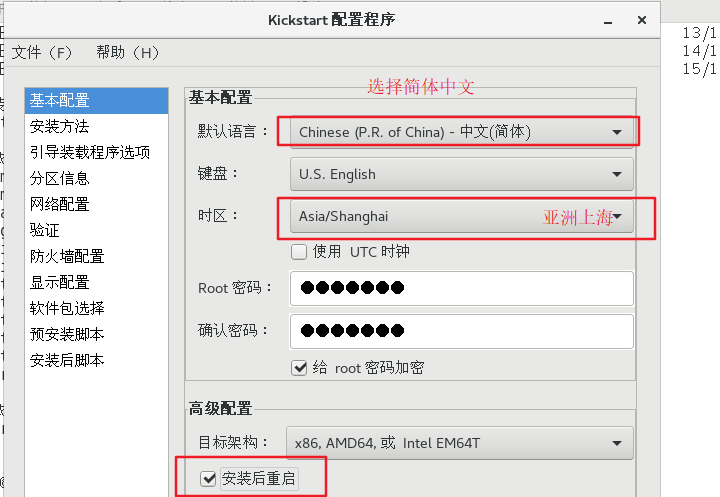Select 引导装载程序选项 in the sidebar
Viewport: 720px width, 497px height.
coord(96,152)
